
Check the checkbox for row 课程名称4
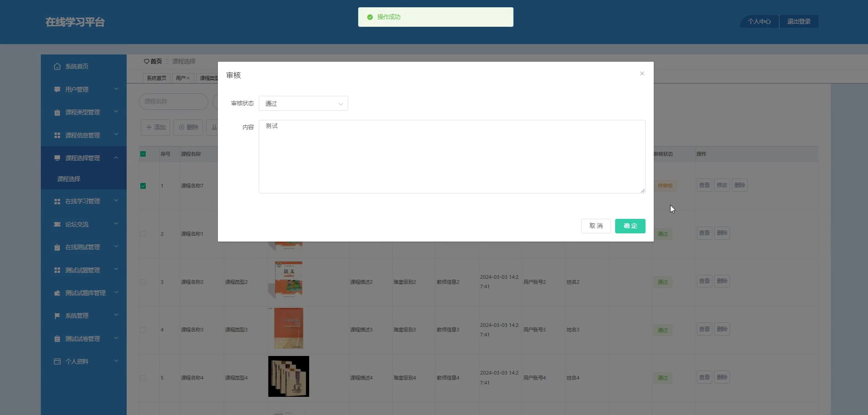(143, 378)
